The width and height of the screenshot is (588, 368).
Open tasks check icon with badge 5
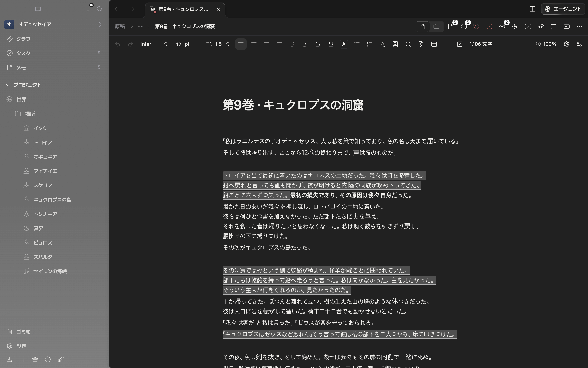coord(464,27)
